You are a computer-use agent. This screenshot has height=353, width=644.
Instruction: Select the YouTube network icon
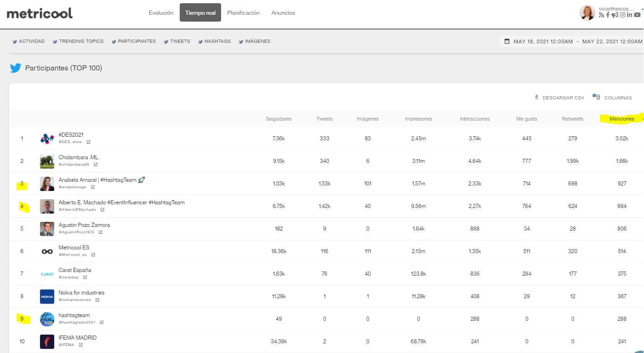(x=637, y=15)
